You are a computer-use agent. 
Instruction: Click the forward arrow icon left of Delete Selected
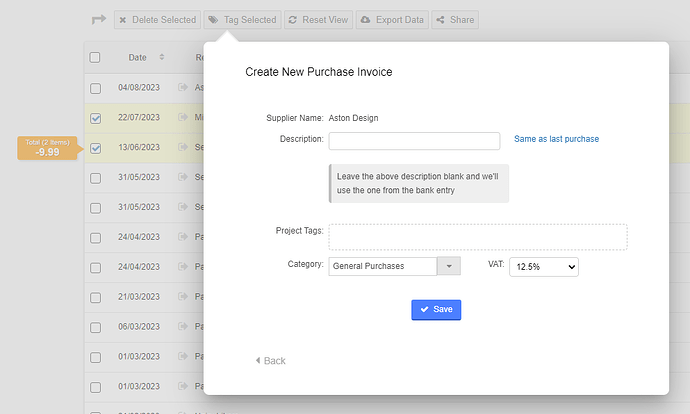[98, 20]
